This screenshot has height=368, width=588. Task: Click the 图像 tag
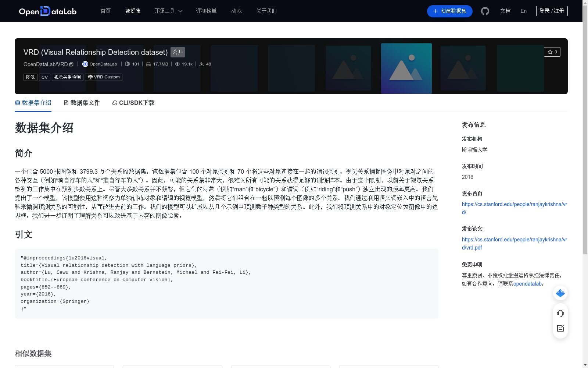tap(31, 77)
